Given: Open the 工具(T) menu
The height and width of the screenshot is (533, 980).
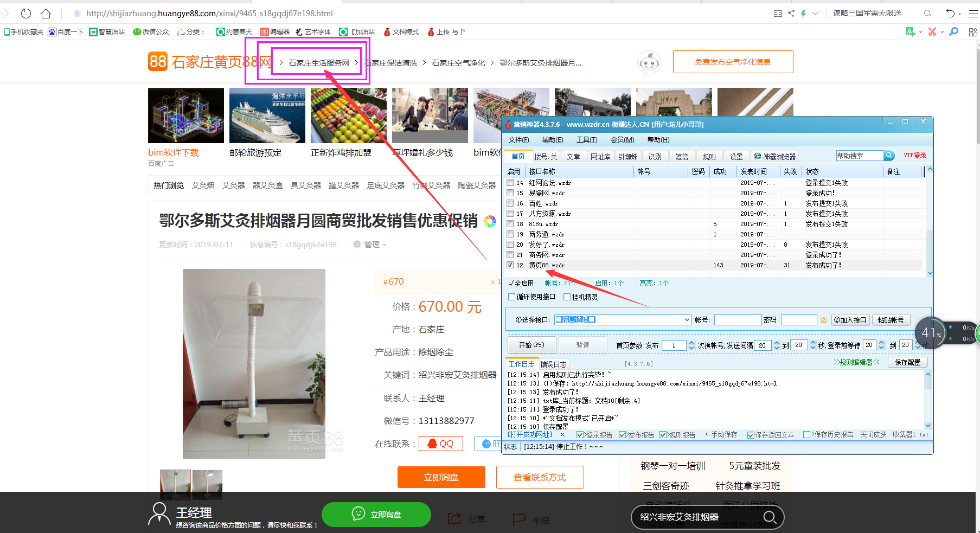Looking at the screenshot, I should pyautogui.click(x=586, y=139).
